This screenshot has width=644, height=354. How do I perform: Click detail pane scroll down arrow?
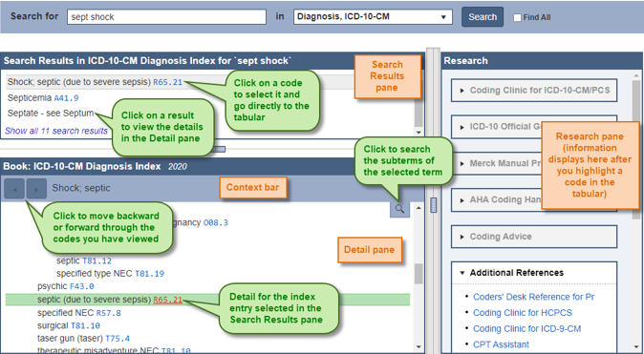point(419,347)
